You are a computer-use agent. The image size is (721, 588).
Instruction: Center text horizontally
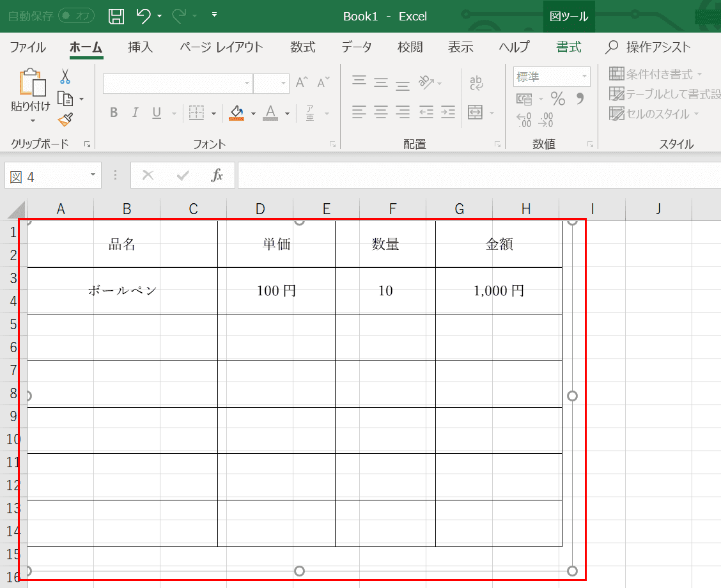point(381,112)
